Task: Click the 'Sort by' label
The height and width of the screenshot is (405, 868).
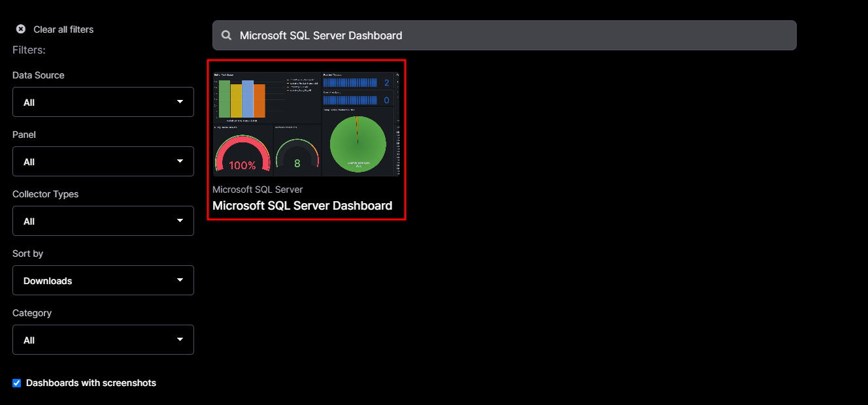Action: tap(28, 253)
